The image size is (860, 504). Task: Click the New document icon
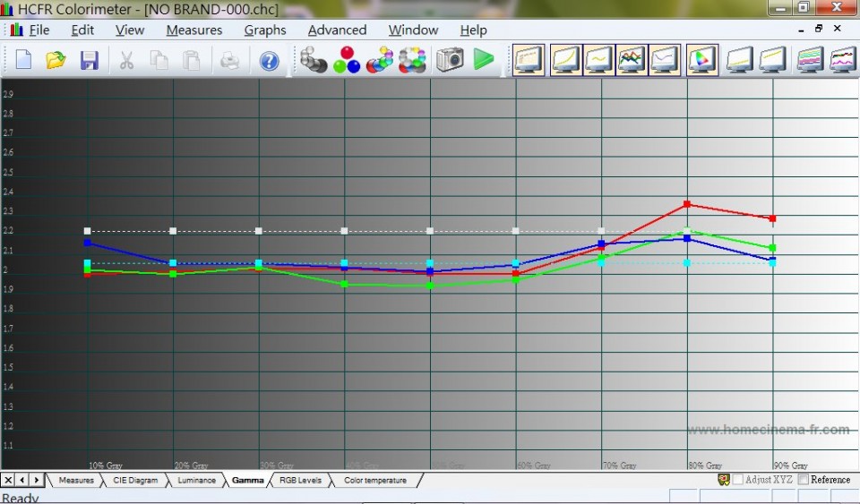23,60
